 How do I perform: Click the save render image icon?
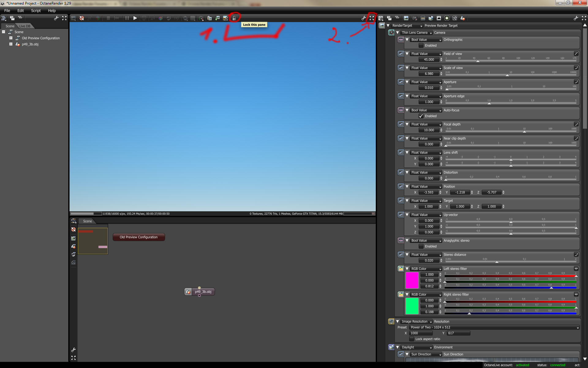pyautogui.click(x=217, y=18)
